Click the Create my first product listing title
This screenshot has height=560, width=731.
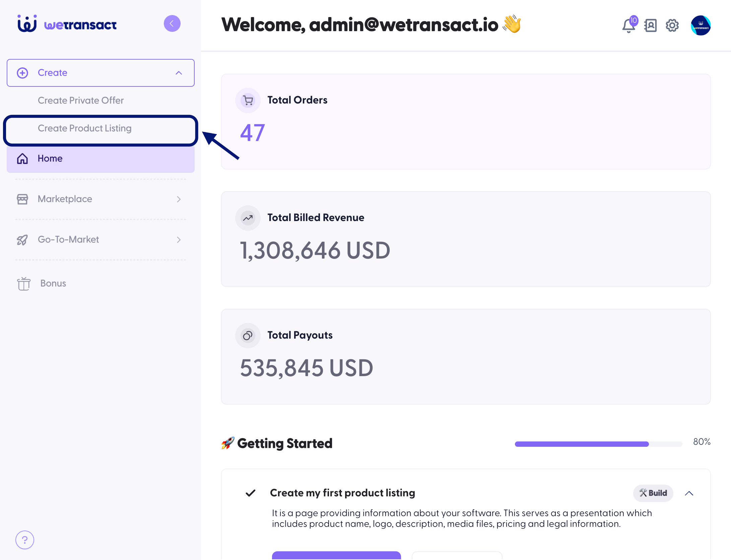(342, 493)
